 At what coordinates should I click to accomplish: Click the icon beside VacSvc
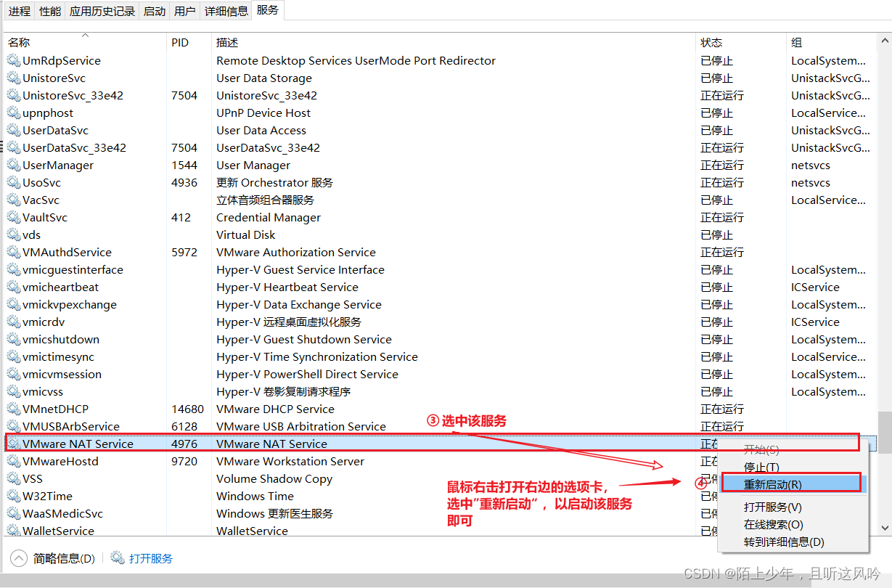tap(14, 200)
